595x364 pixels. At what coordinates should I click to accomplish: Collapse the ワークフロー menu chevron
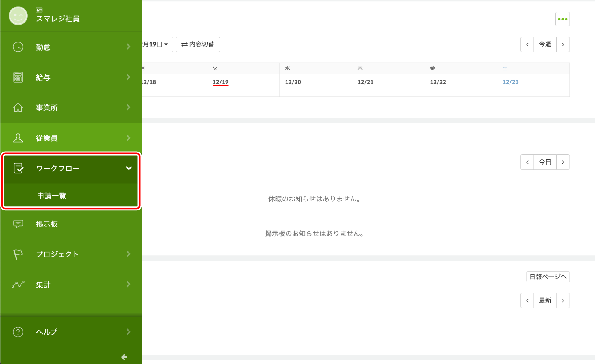point(129,168)
